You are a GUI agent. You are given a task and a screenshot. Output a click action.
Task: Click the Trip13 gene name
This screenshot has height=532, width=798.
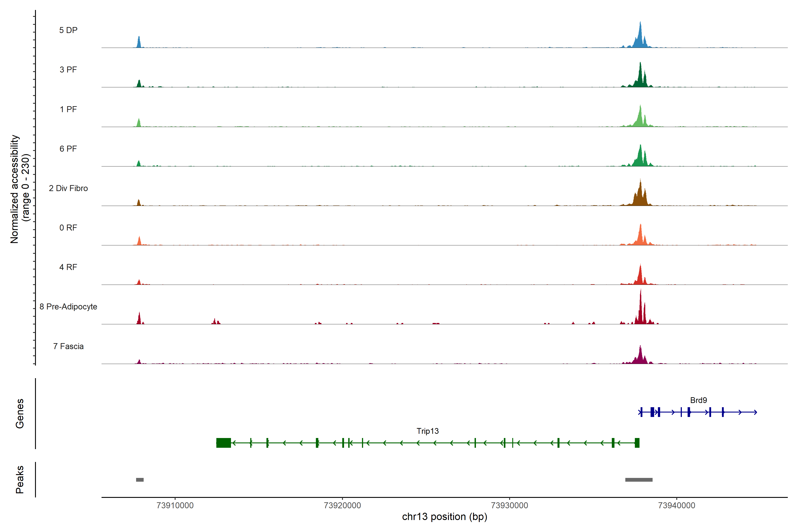click(x=428, y=431)
